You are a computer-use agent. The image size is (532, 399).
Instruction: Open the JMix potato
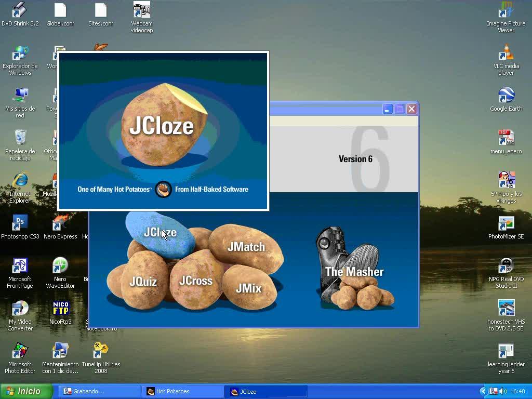tap(248, 288)
